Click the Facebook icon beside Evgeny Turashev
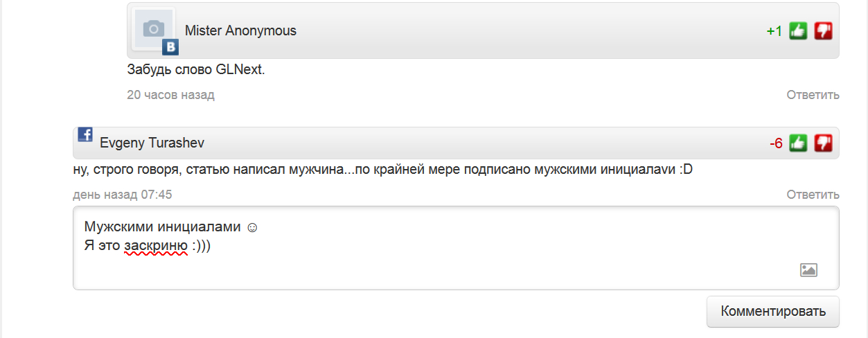 85,135
